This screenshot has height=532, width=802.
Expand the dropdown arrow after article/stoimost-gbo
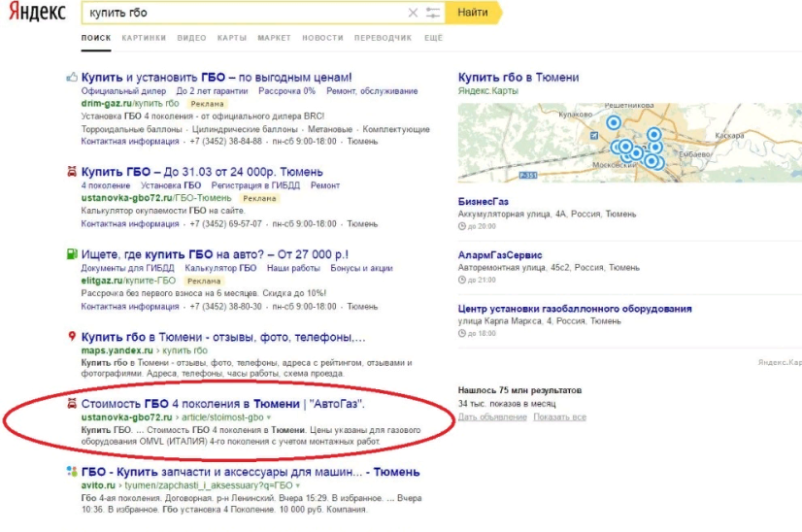click(269, 417)
